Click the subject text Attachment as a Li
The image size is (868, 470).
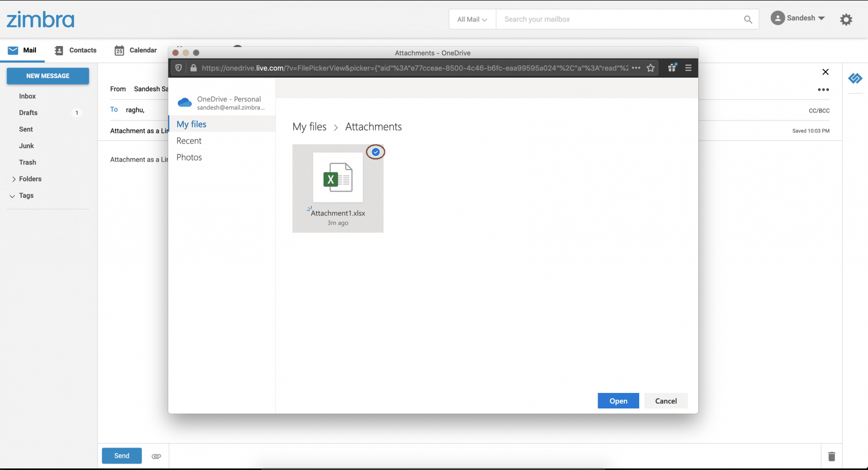pyautogui.click(x=139, y=131)
